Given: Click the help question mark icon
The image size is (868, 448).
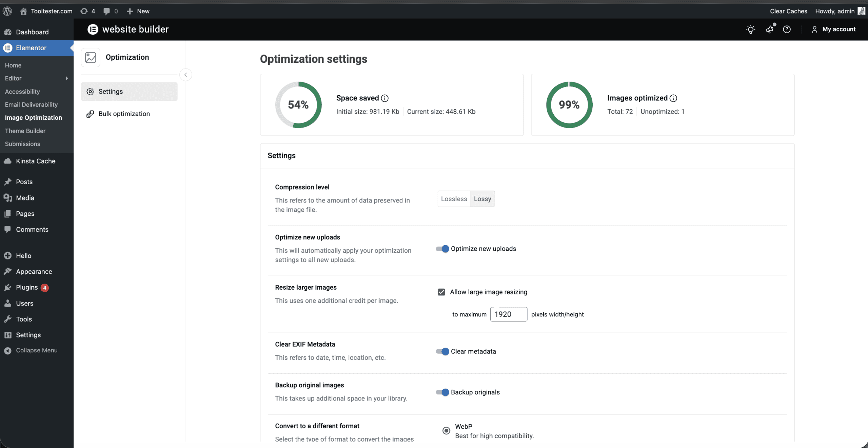Looking at the screenshot, I should (787, 30).
